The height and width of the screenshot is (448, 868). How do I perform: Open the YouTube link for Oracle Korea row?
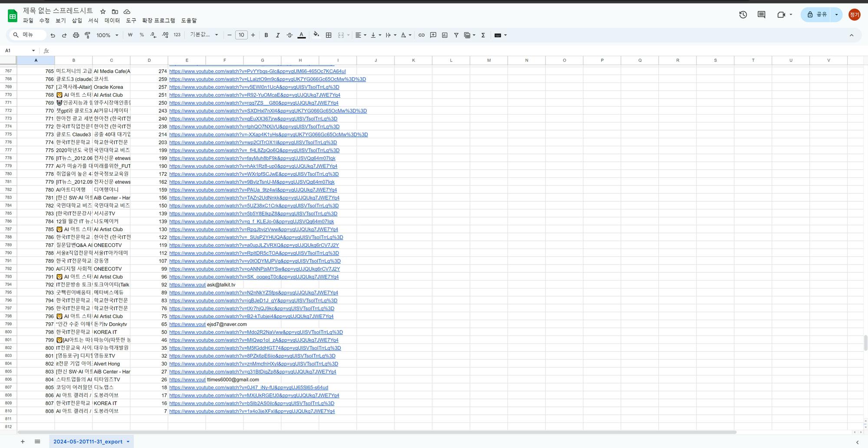pyautogui.click(x=254, y=87)
